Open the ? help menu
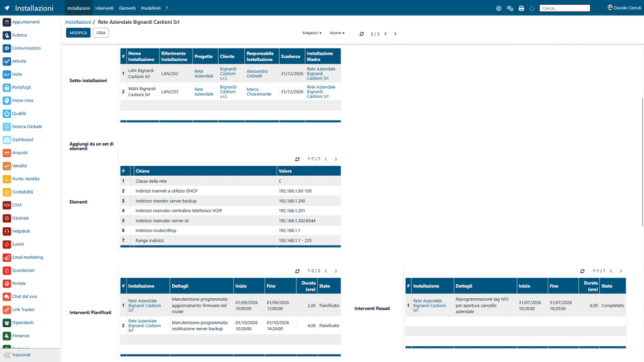644x362 pixels. (167, 8)
